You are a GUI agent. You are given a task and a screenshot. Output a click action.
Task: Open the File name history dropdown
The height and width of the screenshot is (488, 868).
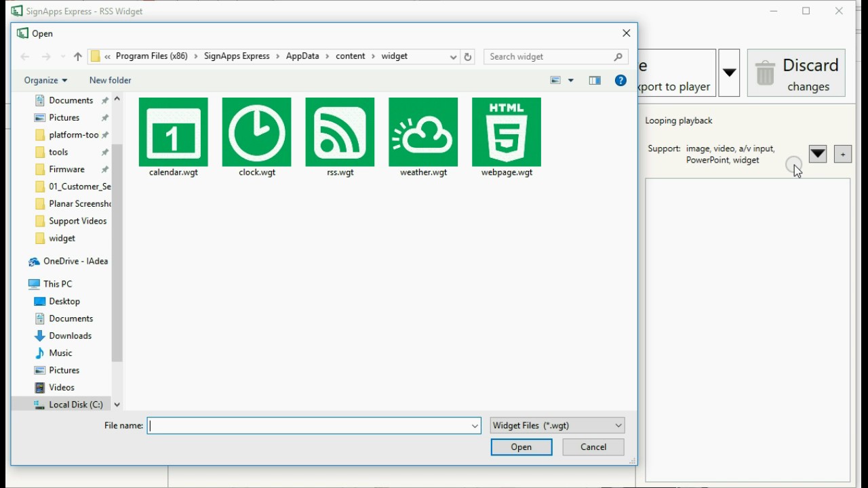(475, 426)
